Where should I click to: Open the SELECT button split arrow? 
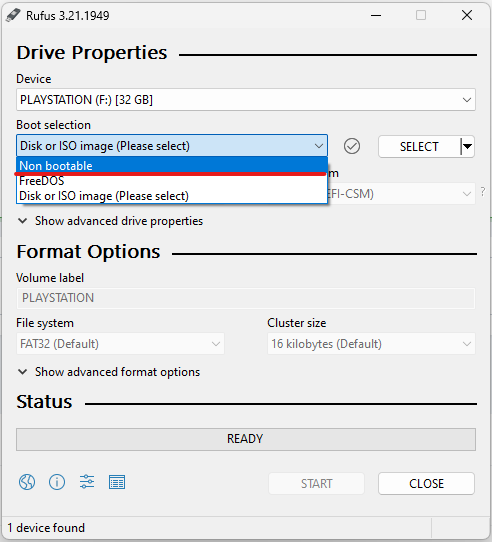[x=467, y=147]
